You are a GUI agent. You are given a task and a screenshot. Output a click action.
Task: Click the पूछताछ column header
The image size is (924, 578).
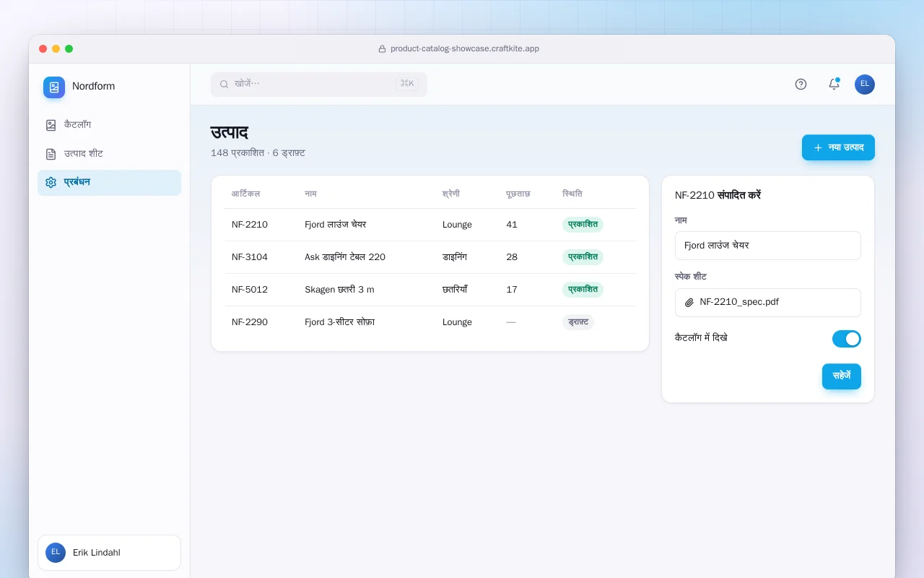tap(518, 194)
